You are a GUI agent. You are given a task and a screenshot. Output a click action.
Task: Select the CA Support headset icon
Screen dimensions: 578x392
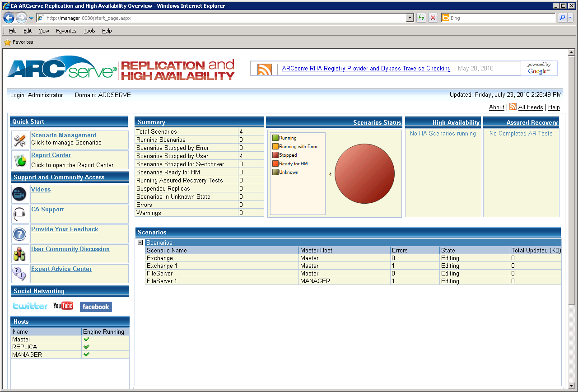(19, 214)
